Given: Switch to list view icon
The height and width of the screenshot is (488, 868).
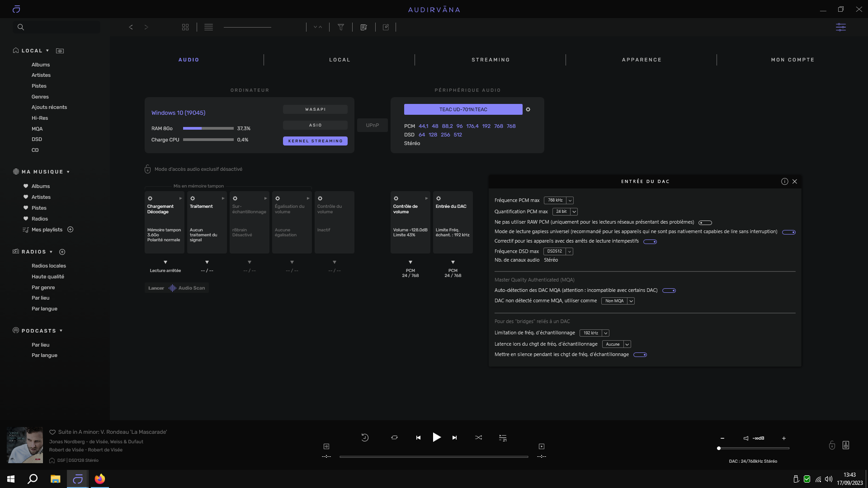Looking at the screenshot, I should (208, 27).
